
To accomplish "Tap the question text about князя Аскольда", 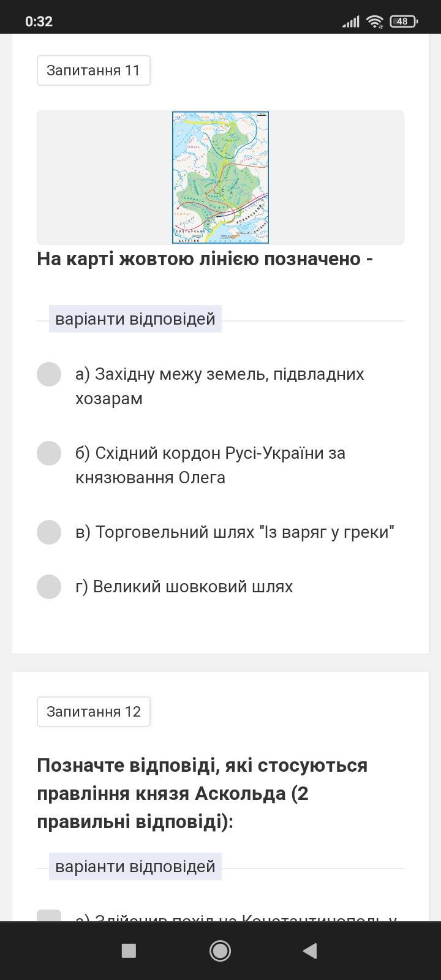I will pyautogui.click(x=202, y=793).
